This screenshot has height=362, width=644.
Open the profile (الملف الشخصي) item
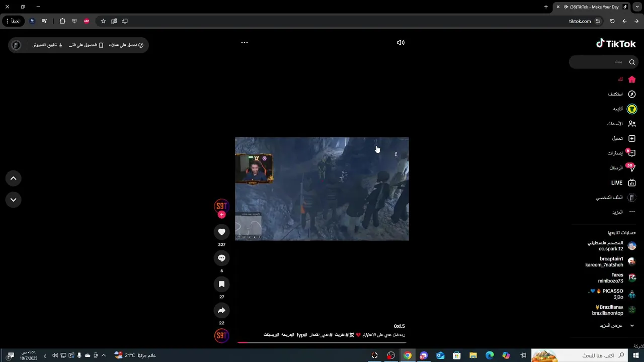pyautogui.click(x=616, y=198)
